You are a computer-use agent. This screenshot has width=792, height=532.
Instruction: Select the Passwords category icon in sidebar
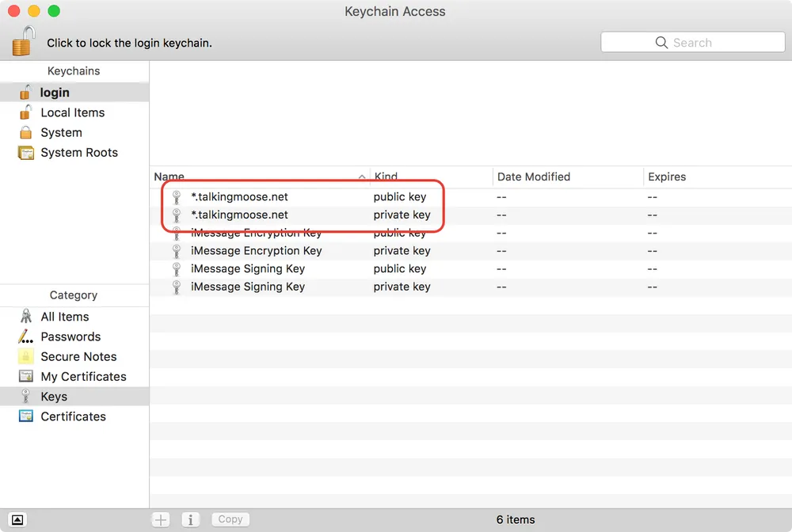click(x=25, y=336)
